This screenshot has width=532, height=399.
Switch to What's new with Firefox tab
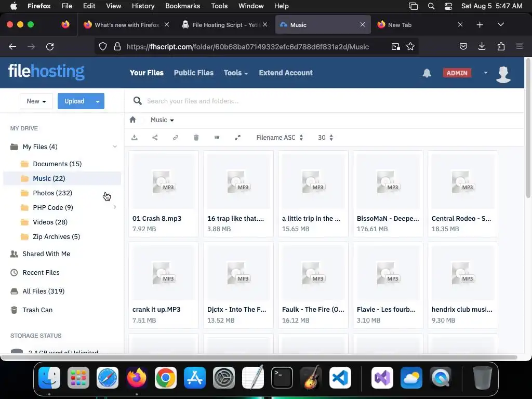(127, 25)
